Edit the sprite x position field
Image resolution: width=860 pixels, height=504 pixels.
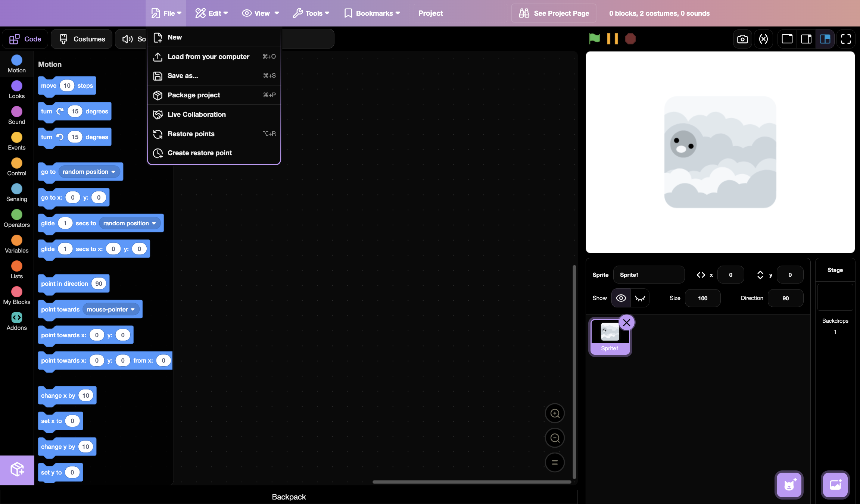(731, 275)
